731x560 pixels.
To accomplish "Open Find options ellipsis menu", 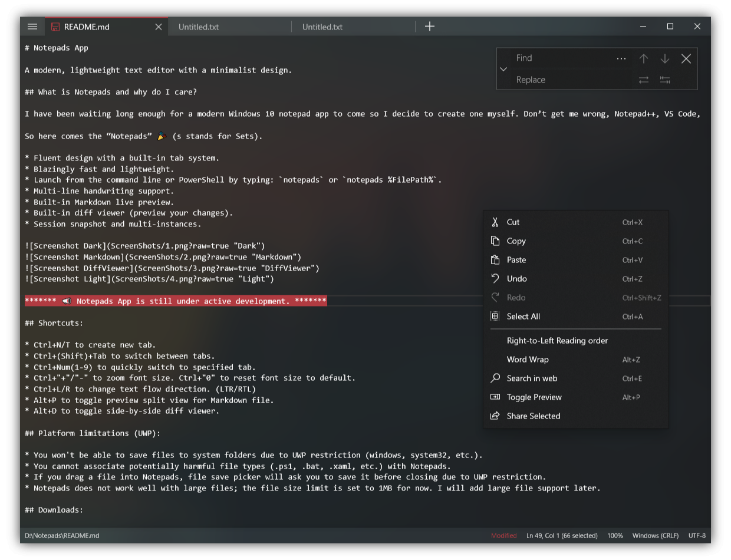I will [x=621, y=58].
